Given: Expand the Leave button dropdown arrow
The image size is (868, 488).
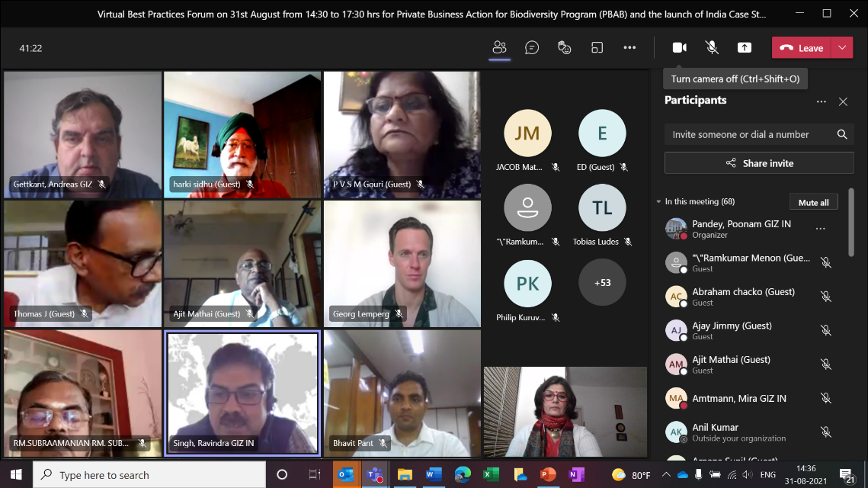Looking at the screenshot, I should coord(842,48).
